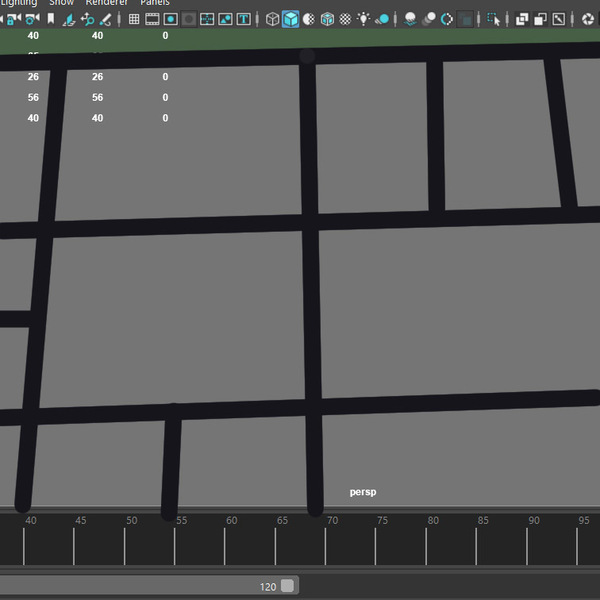The height and width of the screenshot is (600, 600).
Task: Toggle Multisample Anti-aliasing icon
Action: tap(447, 19)
